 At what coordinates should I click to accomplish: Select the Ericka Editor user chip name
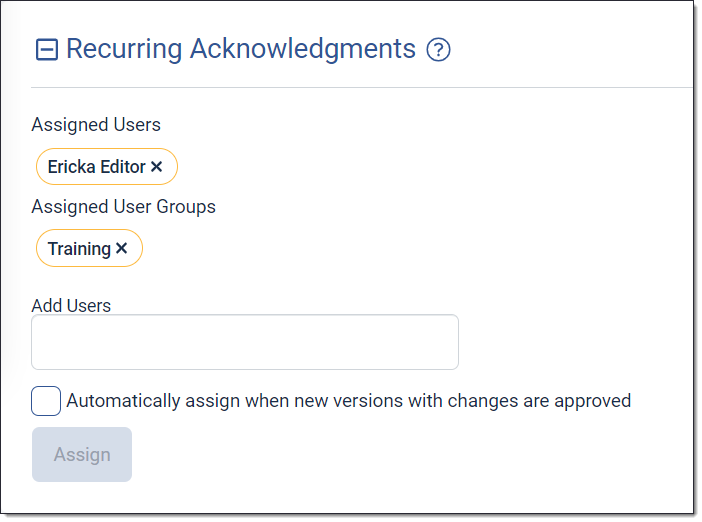tap(97, 167)
